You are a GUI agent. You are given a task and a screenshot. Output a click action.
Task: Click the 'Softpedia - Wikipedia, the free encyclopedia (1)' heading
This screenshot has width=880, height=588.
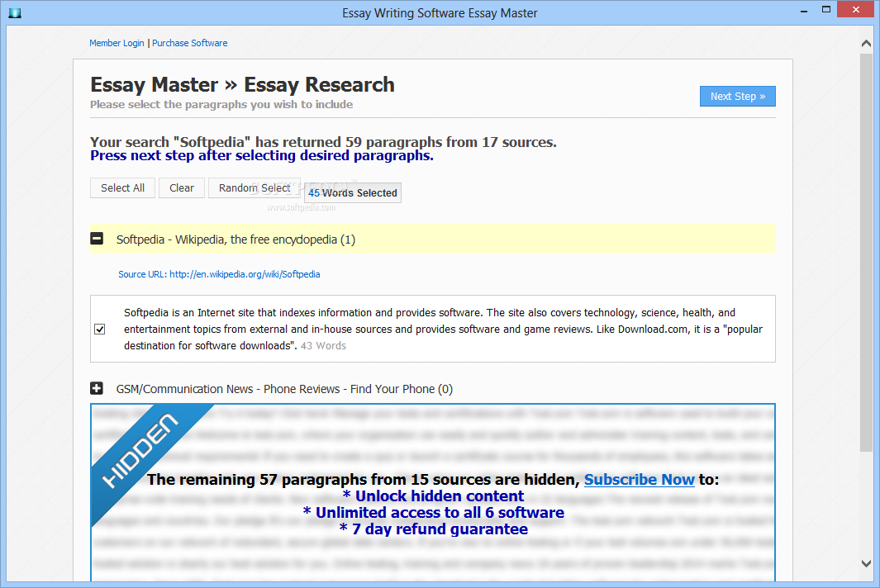(235, 239)
